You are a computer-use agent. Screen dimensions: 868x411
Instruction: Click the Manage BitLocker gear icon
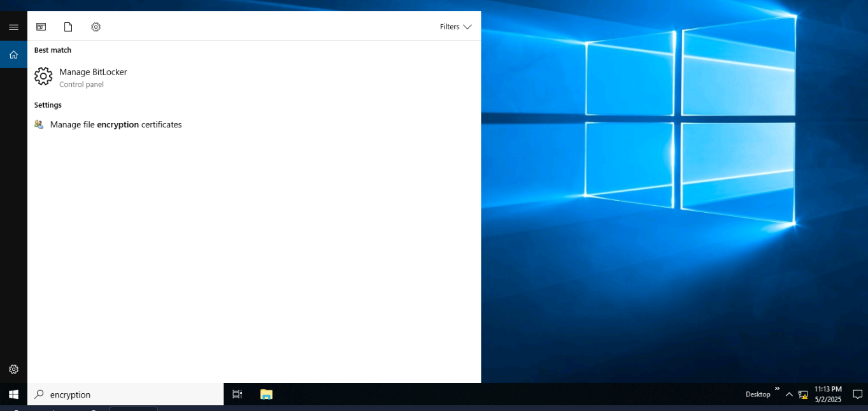point(43,76)
